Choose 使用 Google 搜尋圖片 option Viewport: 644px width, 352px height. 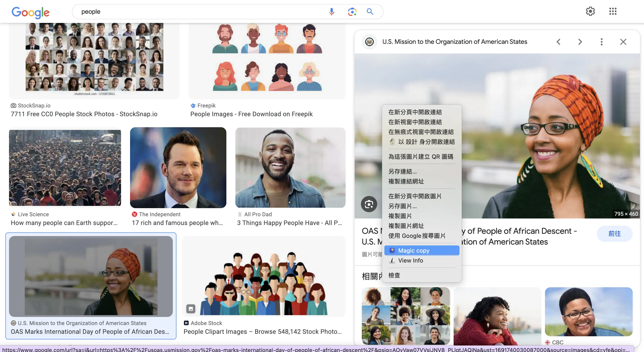[421, 236]
